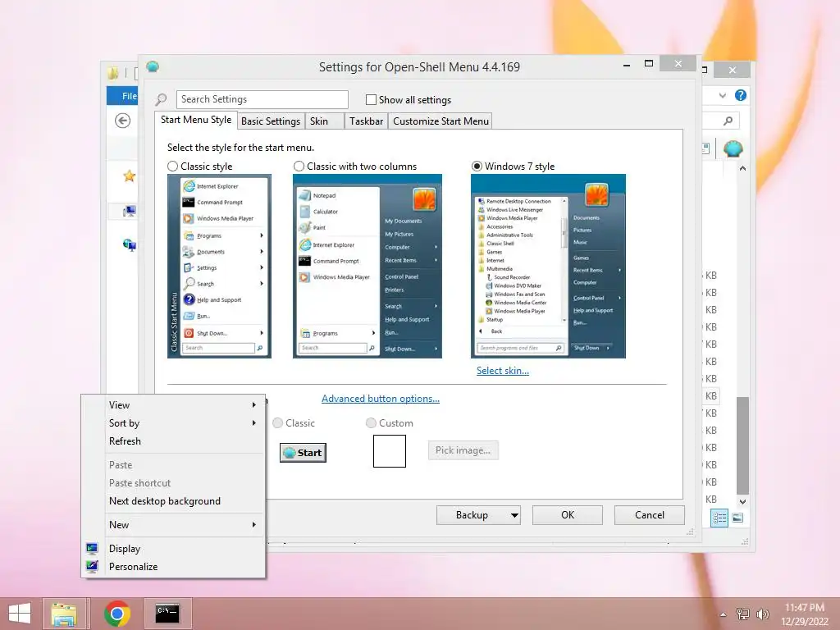Select Classic with two columns radio button

[x=299, y=167]
